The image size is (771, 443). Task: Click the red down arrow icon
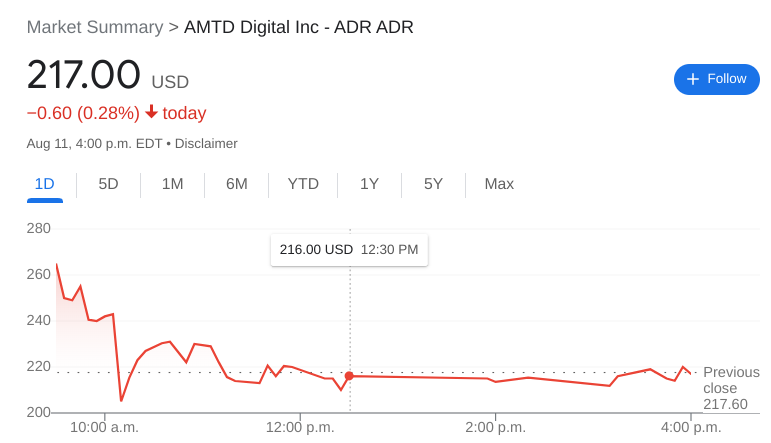pyautogui.click(x=151, y=112)
